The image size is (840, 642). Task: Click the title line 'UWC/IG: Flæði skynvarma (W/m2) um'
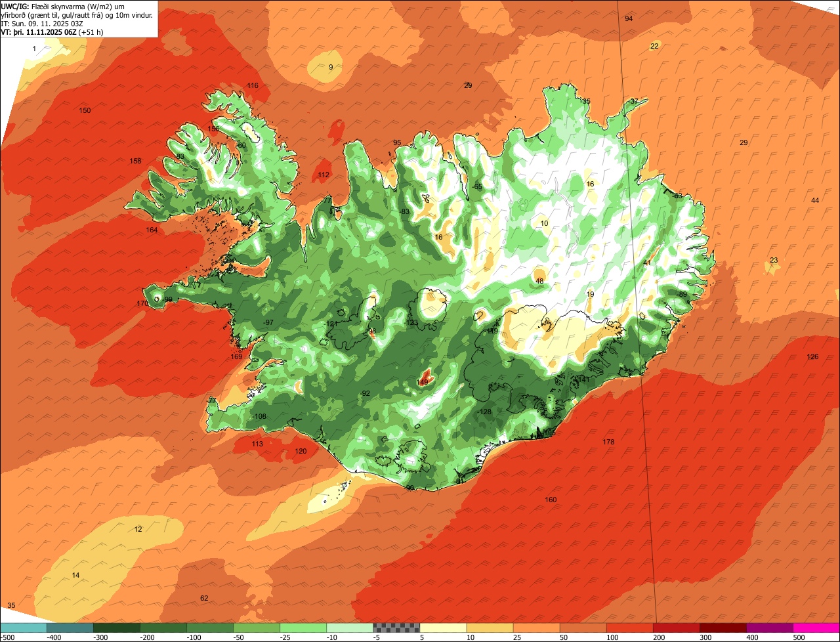click(63, 7)
